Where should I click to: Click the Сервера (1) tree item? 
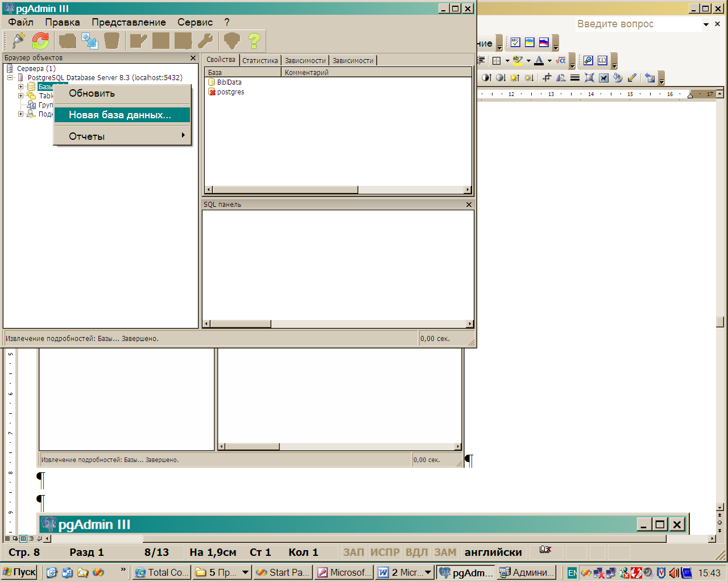pos(36,68)
